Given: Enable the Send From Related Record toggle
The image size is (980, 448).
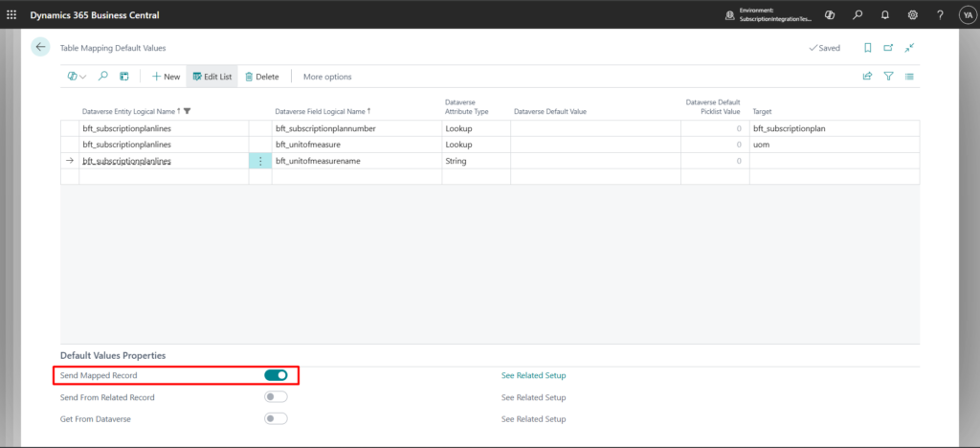Looking at the screenshot, I should tap(276, 397).
